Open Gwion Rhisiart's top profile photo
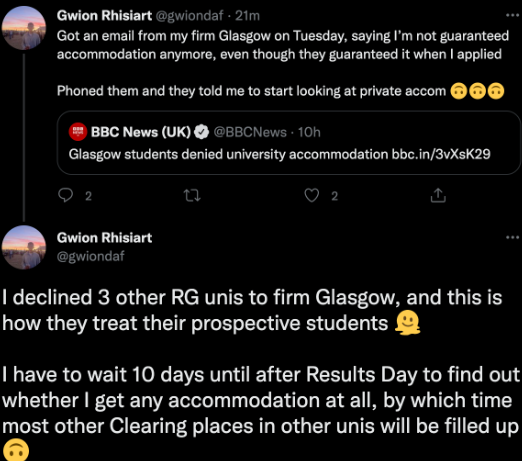 (24, 28)
